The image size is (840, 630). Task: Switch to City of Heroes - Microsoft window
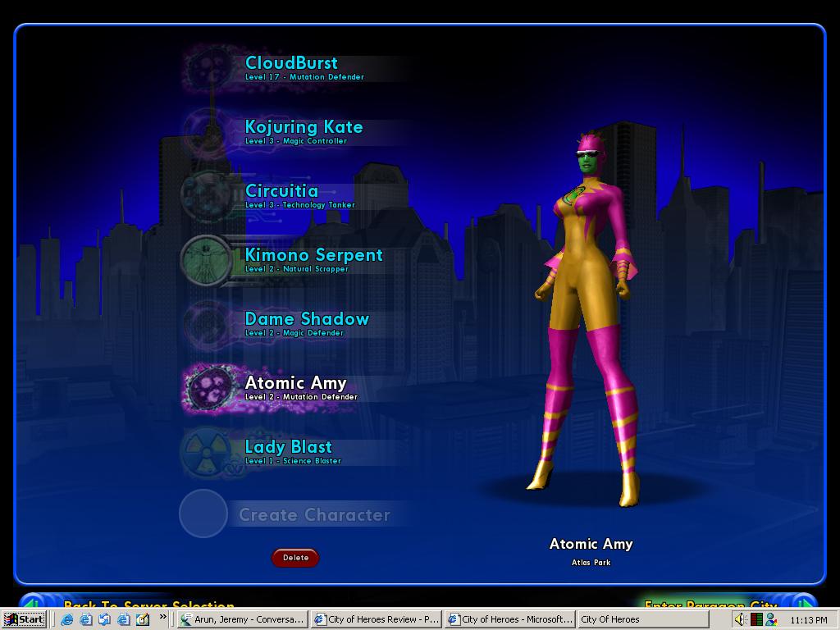[x=509, y=619]
